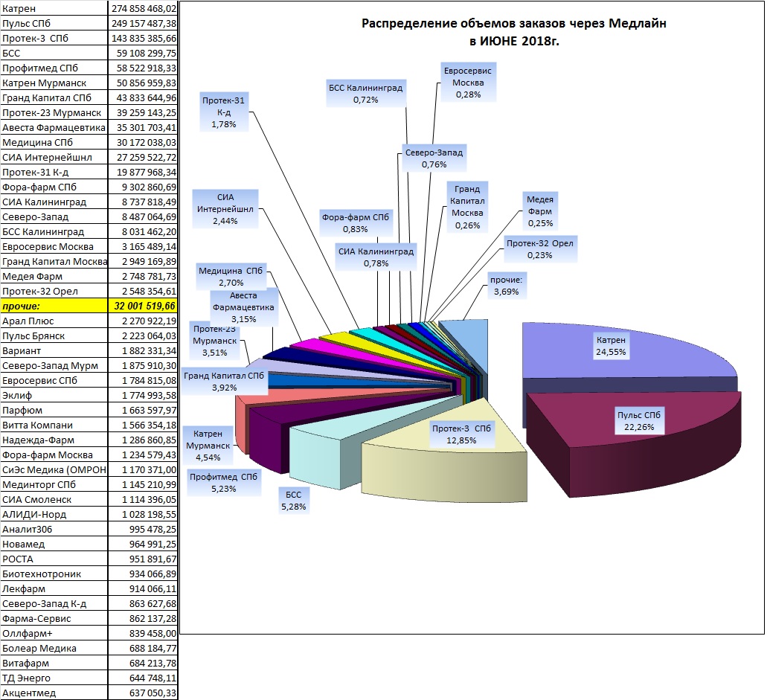The width and height of the screenshot is (770, 700).
Task: Click the yellow 'прочие:' table cell
Action: [54, 306]
